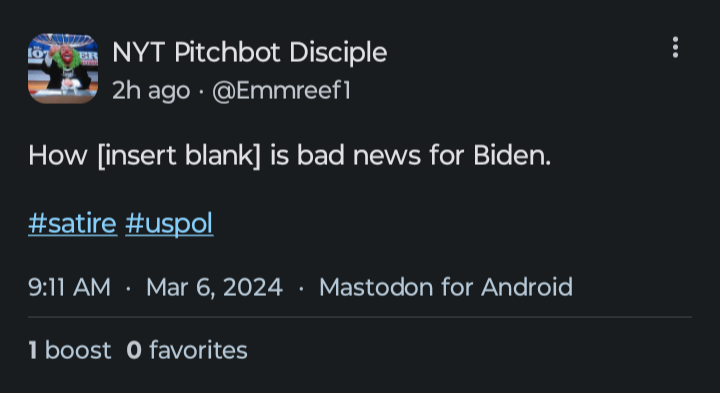Select the 2h ago relative timestamp
This screenshot has width=720, height=393.
coord(151,90)
